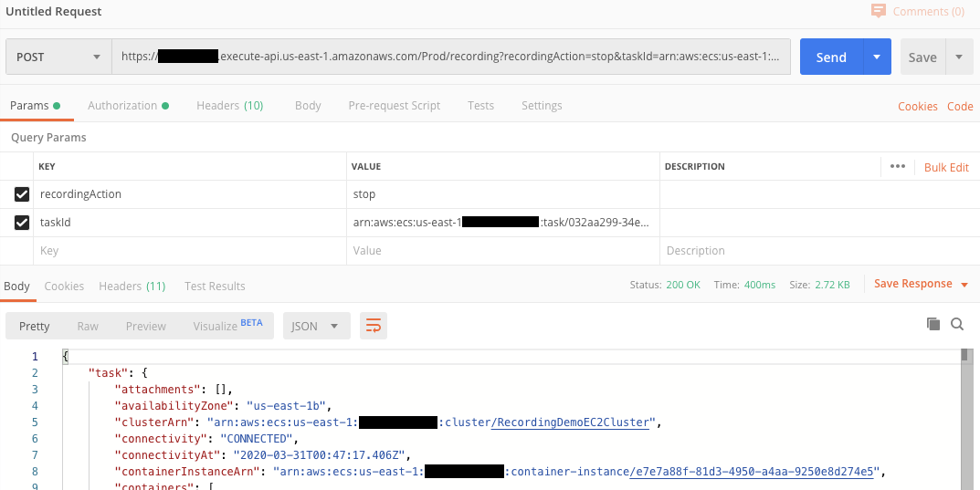
Task: Open the Bulk Edit link
Action: click(946, 167)
